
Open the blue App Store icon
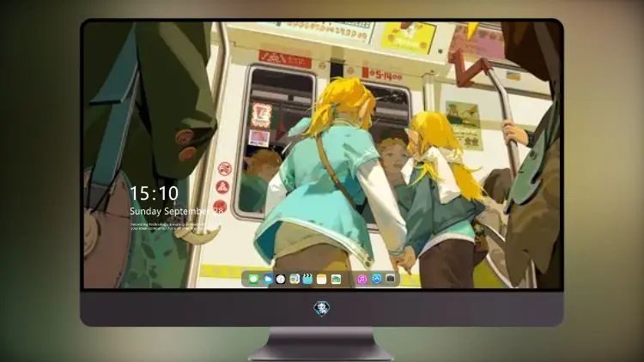(x=377, y=279)
